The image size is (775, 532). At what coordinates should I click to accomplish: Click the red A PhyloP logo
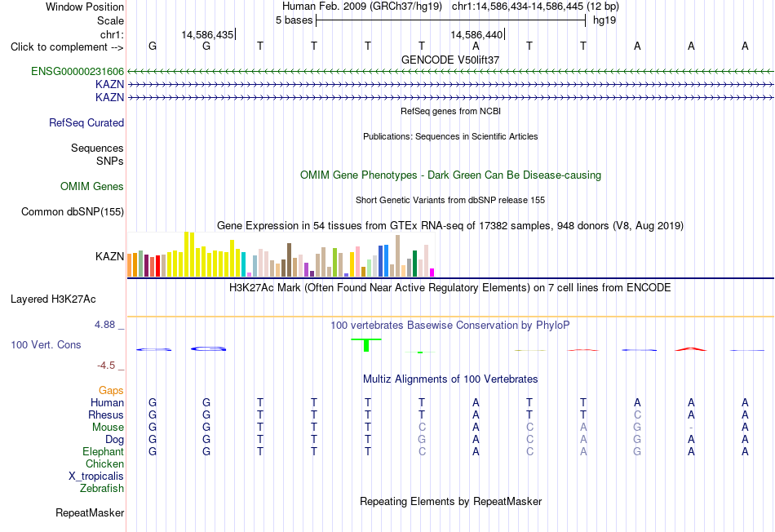691,349
